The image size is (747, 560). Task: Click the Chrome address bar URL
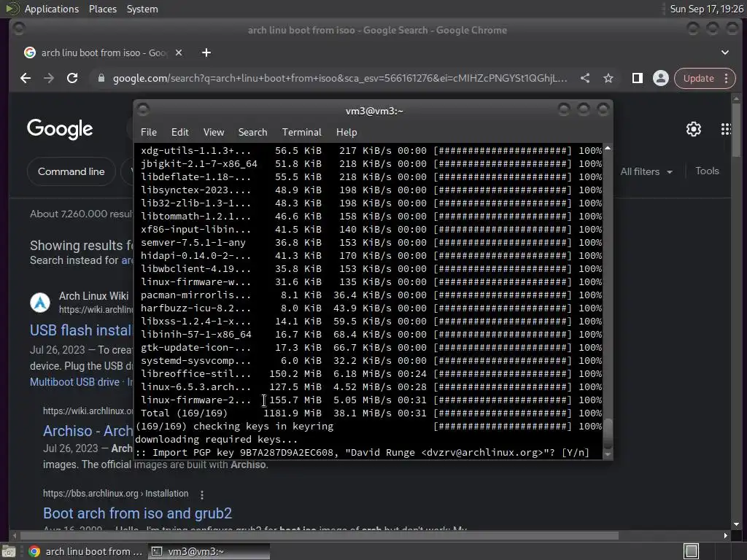pyautogui.click(x=340, y=78)
